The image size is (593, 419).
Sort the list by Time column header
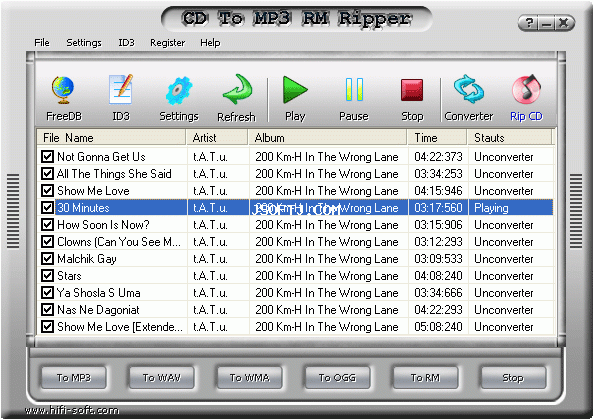click(437, 138)
